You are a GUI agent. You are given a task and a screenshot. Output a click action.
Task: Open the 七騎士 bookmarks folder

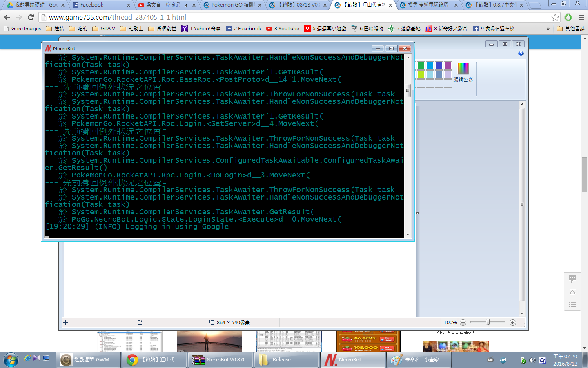(x=131, y=29)
